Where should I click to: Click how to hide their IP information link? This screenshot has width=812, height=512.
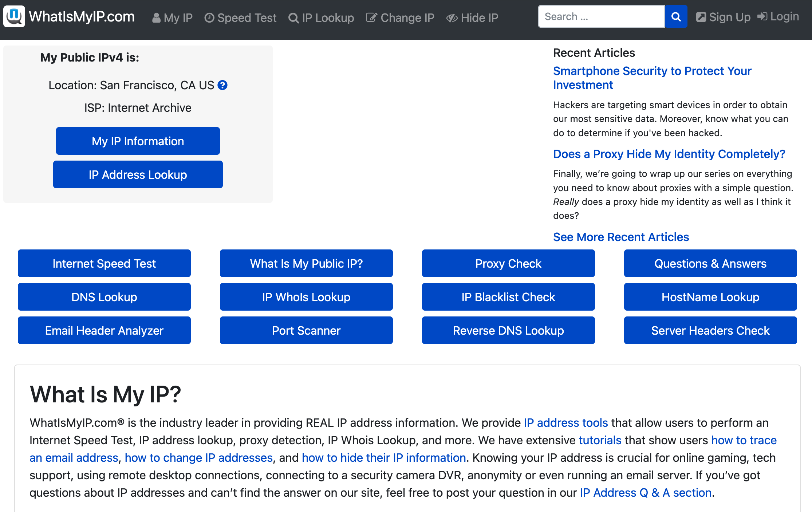coord(384,457)
